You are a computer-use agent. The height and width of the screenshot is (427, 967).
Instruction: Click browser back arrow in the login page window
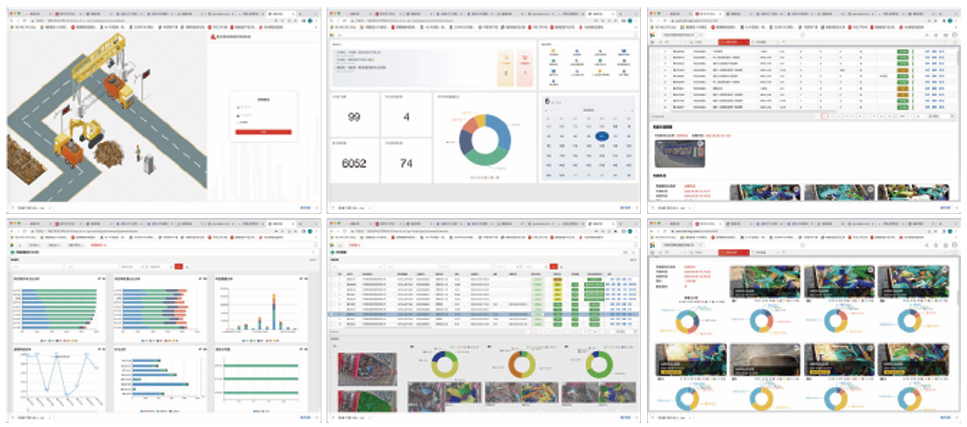click(x=12, y=20)
